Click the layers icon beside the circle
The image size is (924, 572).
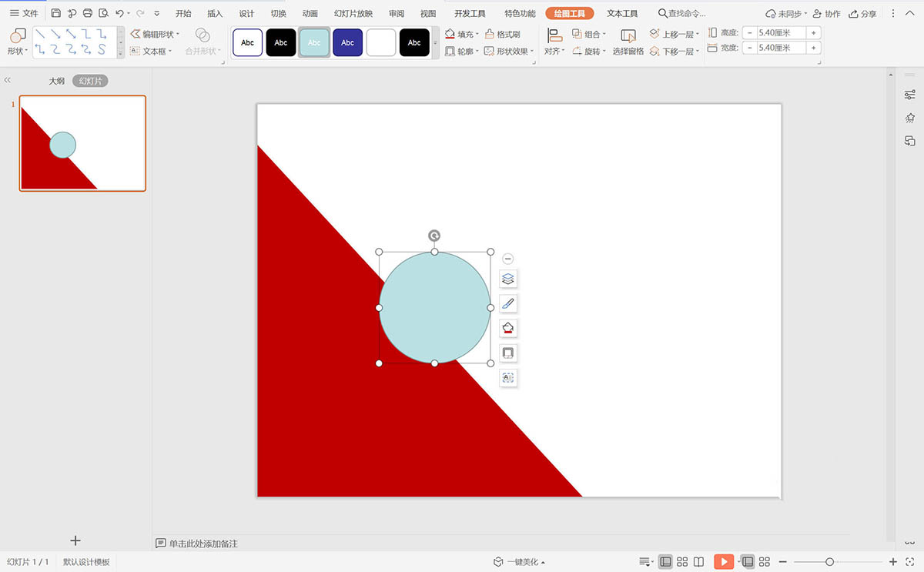click(x=508, y=279)
